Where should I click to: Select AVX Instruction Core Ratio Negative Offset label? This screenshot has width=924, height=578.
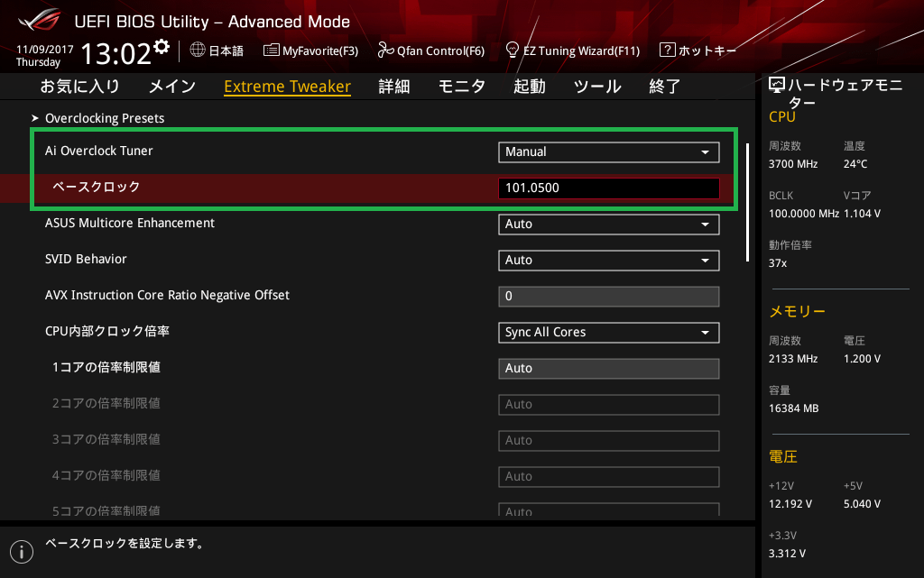click(x=167, y=295)
